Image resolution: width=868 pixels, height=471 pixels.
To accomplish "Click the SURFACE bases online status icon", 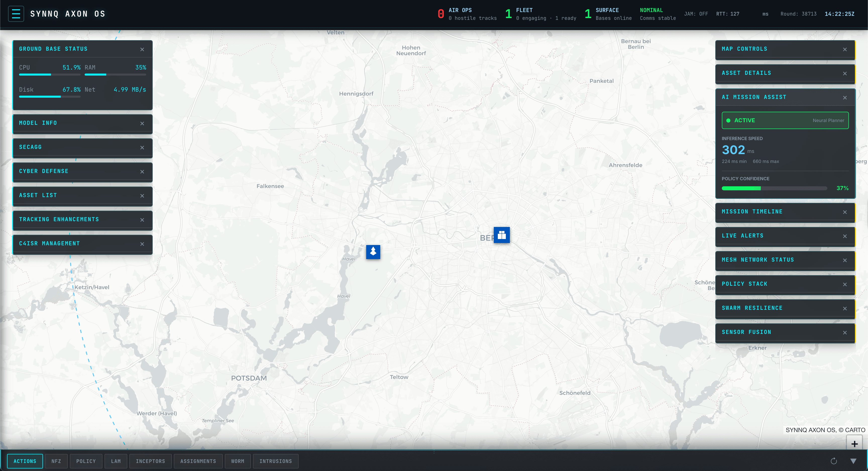I will (588, 14).
